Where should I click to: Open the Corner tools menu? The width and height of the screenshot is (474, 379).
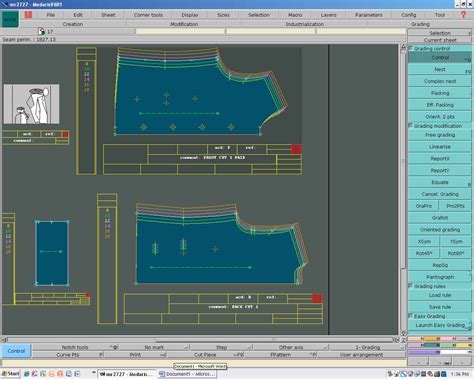tap(148, 15)
